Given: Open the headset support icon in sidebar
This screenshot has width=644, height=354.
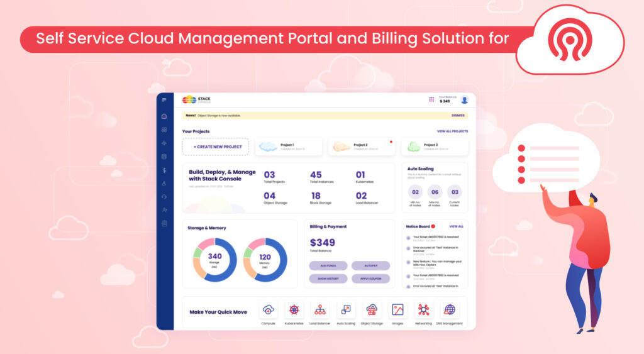Looking at the screenshot, I should 164,197.
